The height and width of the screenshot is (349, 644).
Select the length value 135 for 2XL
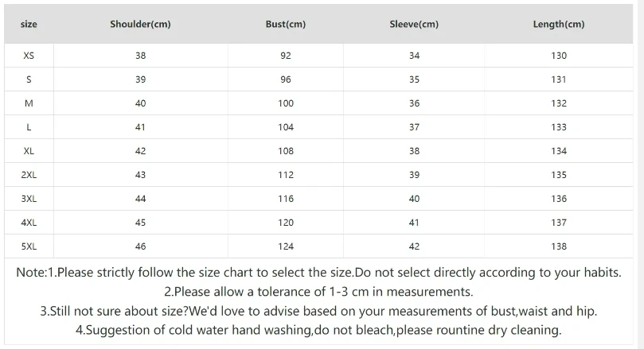pos(559,175)
